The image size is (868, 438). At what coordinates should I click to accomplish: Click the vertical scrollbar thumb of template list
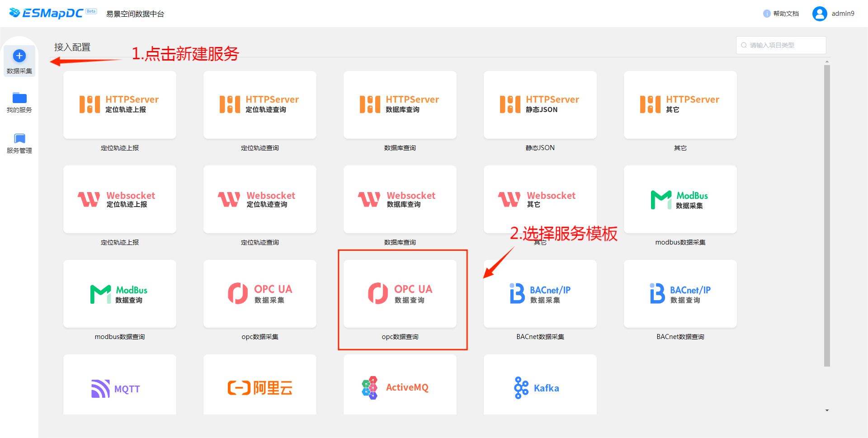(827, 216)
